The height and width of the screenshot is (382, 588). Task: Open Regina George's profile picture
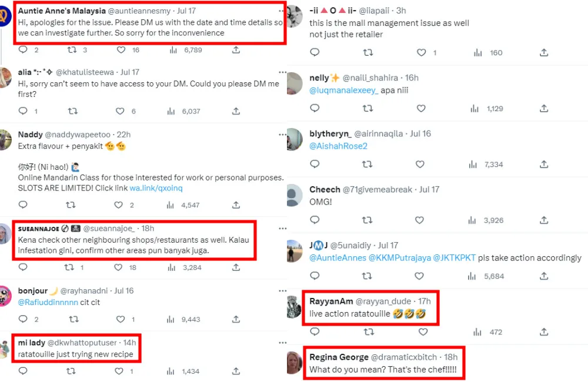pyautogui.click(x=294, y=363)
